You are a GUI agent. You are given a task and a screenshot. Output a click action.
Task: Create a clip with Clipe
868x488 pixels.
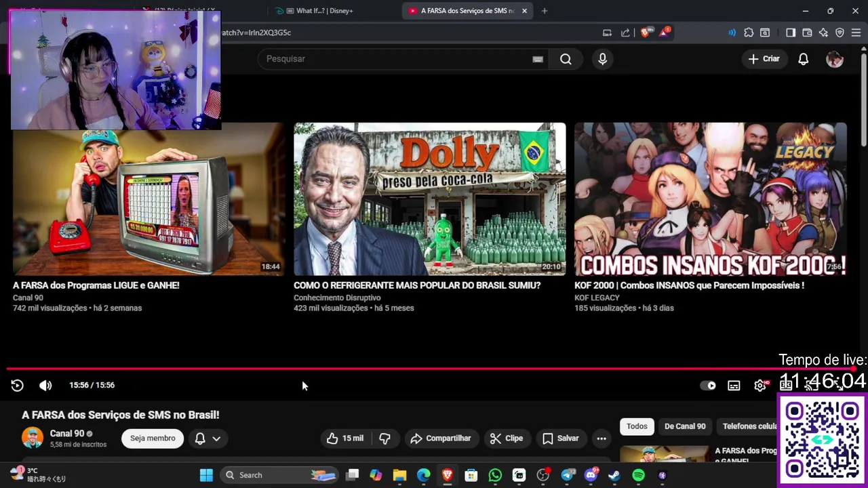(x=507, y=439)
